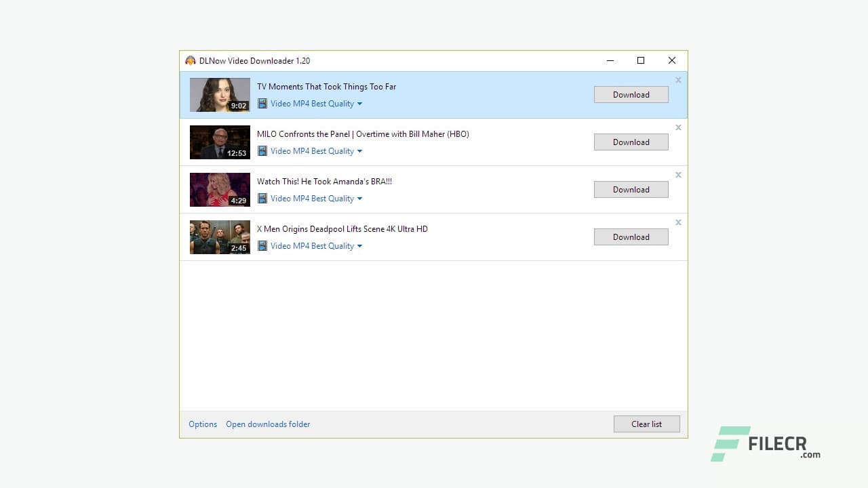The height and width of the screenshot is (488, 868).
Task: Open the Options settings
Action: [203, 424]
